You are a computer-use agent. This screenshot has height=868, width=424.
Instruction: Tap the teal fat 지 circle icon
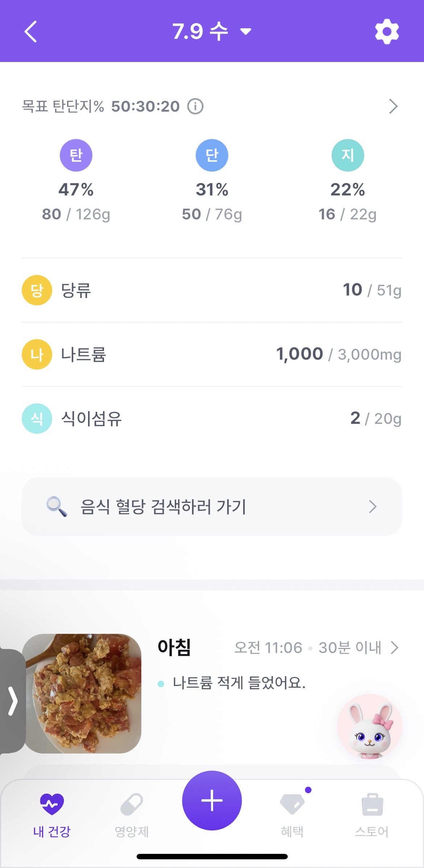(348, 155)
